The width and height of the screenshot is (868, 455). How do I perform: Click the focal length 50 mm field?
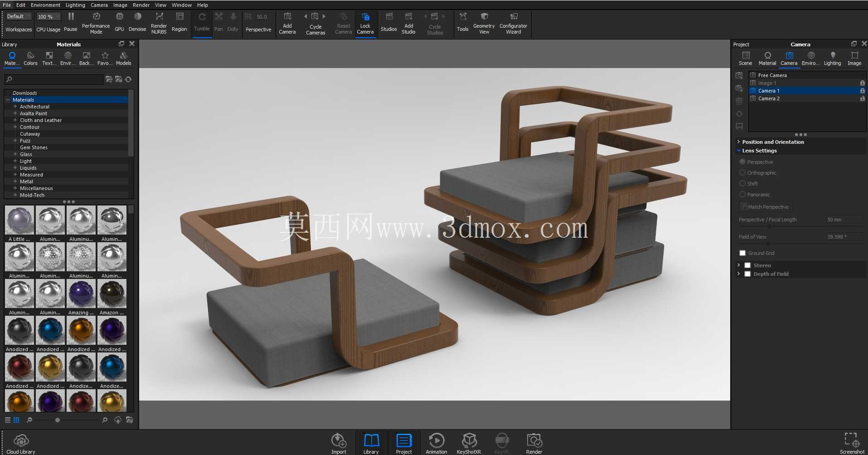click(844, 220)
